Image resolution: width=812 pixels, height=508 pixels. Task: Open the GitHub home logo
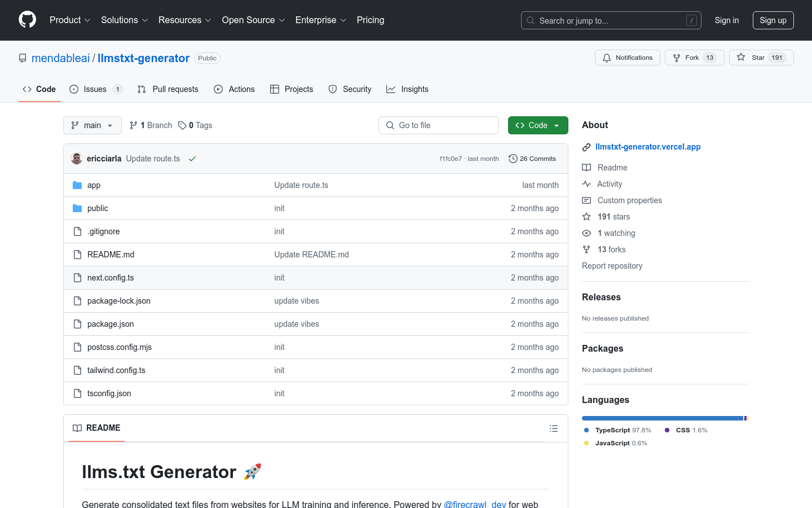[27, 20]
